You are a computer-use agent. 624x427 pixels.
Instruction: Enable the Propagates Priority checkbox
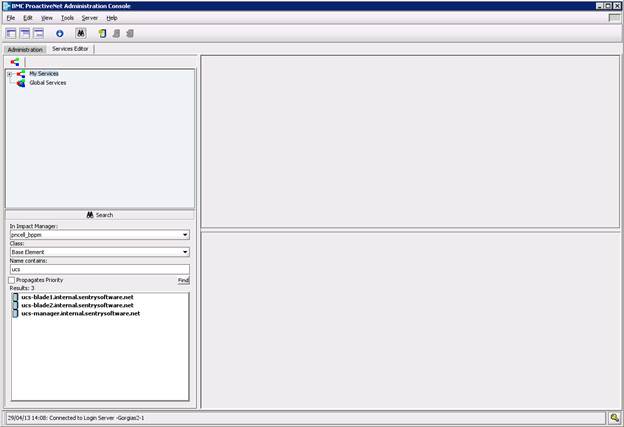(12, 280)
